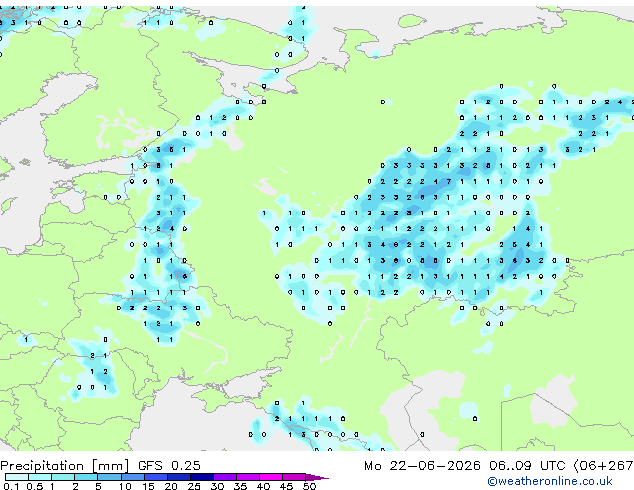Select the 45–50 mm legend color box
Screen dimensions: 634x490
pos(294,477)
